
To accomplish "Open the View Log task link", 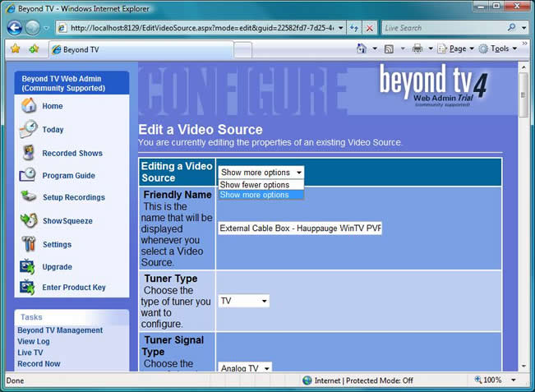I will click(34, 342).
